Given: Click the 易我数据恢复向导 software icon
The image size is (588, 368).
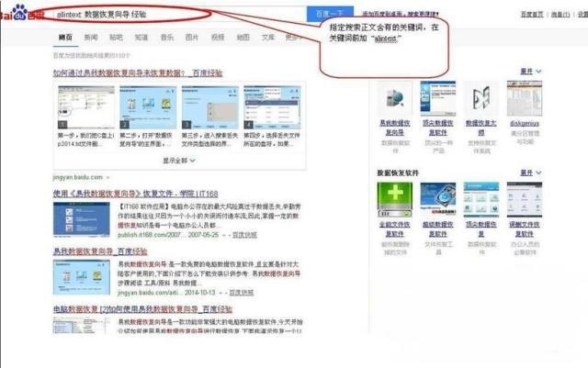Looking at the screenshot, I should pos(394,98).
